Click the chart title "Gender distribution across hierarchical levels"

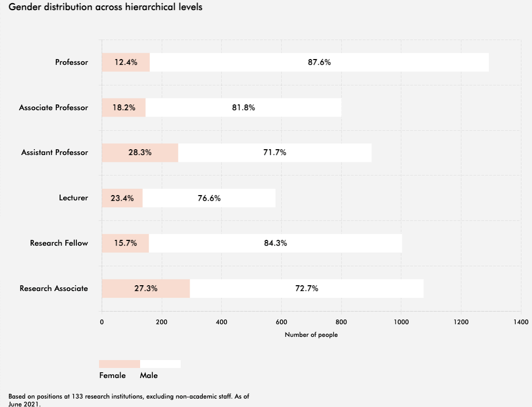[x=105, y=8]
